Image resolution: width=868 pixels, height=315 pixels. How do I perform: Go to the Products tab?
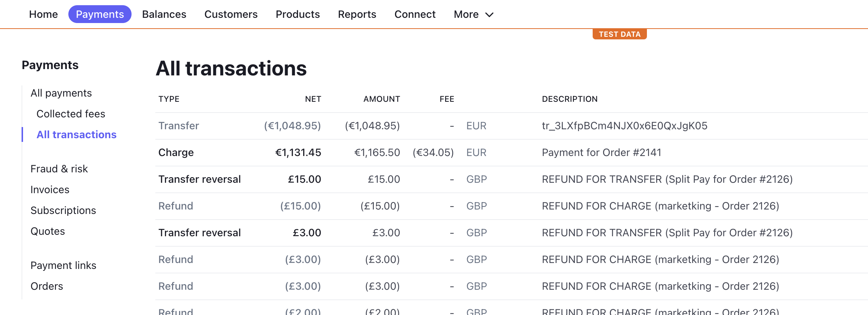click(298, 14)
